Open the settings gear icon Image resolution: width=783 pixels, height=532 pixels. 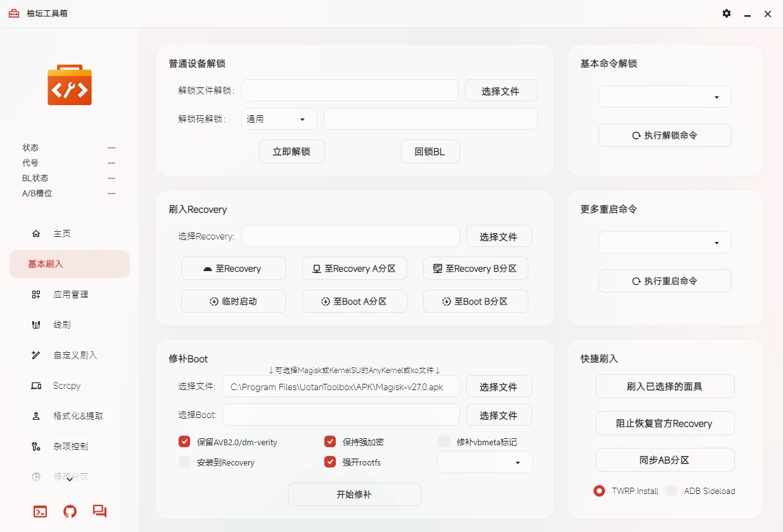tap(727, 13)
